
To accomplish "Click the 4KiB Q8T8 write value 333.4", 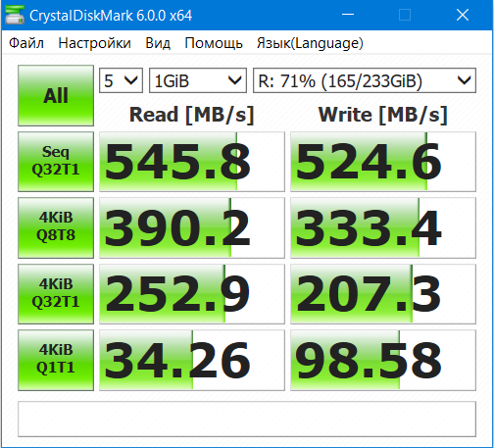I will 383,227.
